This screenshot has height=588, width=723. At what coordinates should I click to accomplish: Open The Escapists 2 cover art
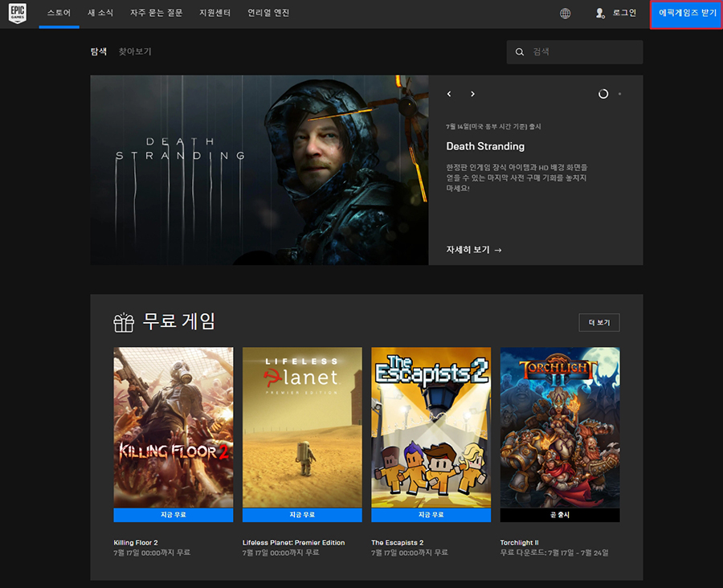coord(431,427)
